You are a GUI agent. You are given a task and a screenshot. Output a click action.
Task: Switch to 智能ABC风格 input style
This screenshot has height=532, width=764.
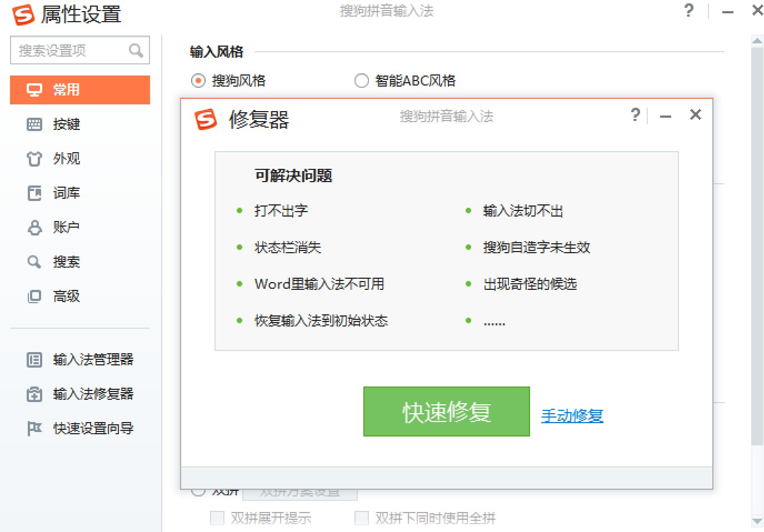[362, 80]
